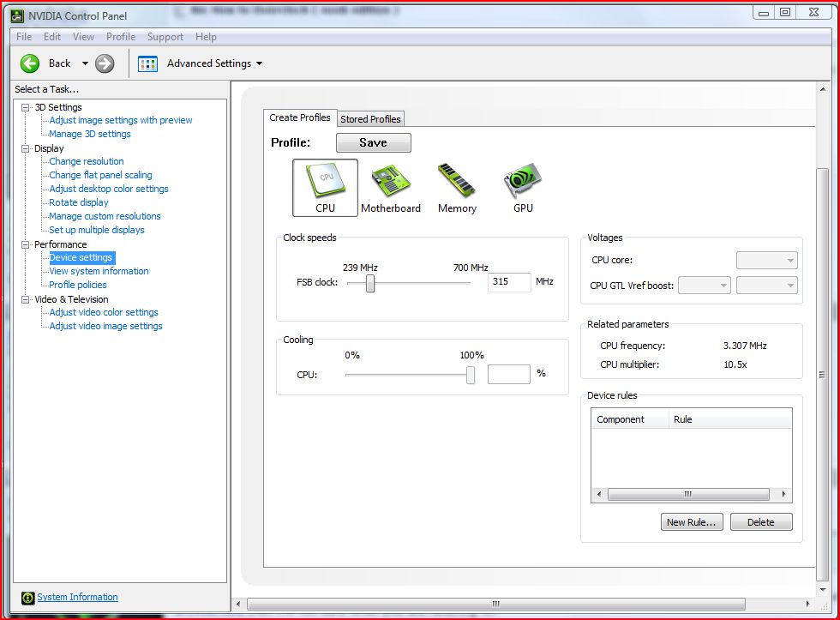Open Adjust video image settings
840x620 pixels.
pyautogui.click(x=106, y=326)
